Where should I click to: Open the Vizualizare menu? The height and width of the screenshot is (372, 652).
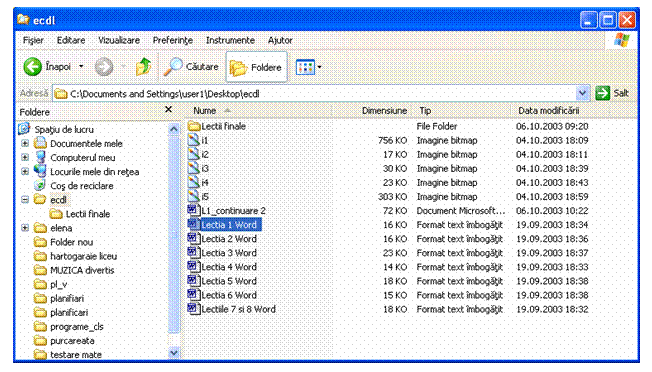[x=119, y=40]
